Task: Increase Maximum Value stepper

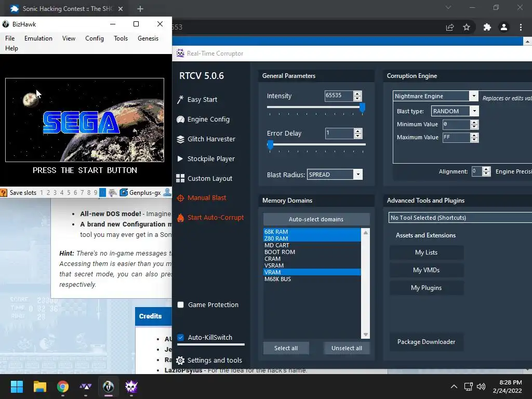Action: click(x=474, y=135)
